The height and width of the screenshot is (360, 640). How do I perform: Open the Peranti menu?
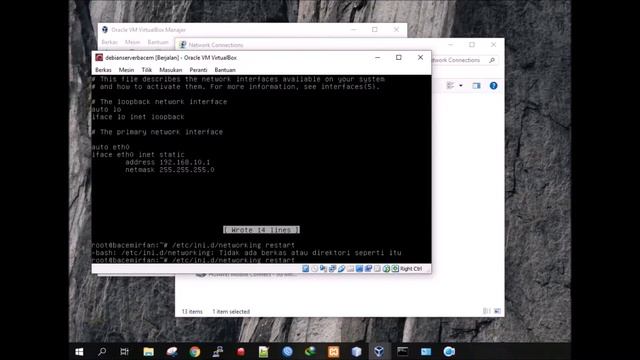[x=198, y=70]
